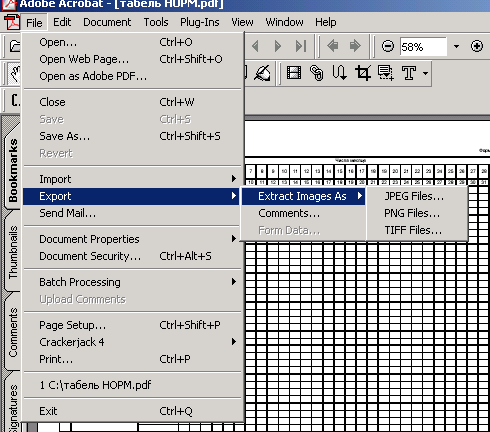Open the Window menu
Screen dimensions: 490x432
[x=284, y=22]
